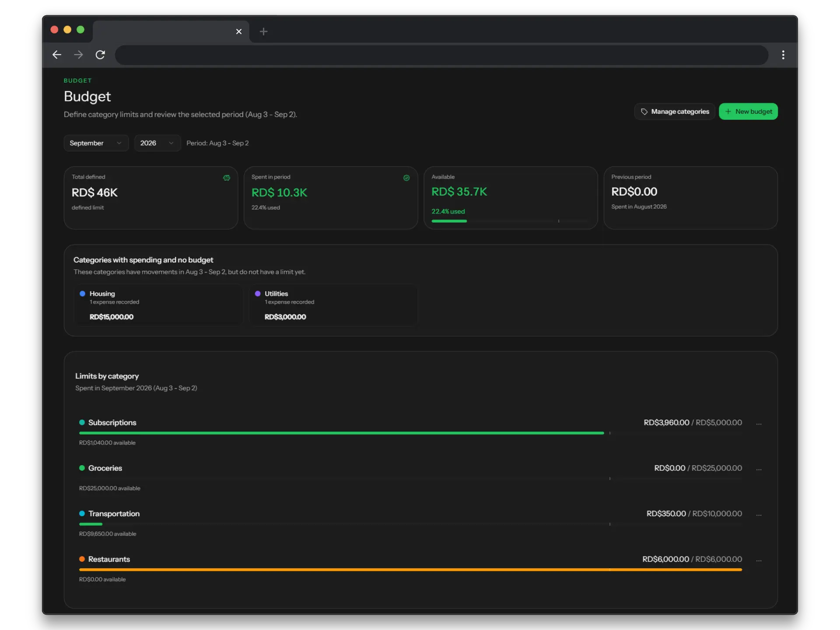Click RD$350.00 / RD$10,000.00 amount
The height and width of the screenshot is (630, 840).
tap(694, 514)
